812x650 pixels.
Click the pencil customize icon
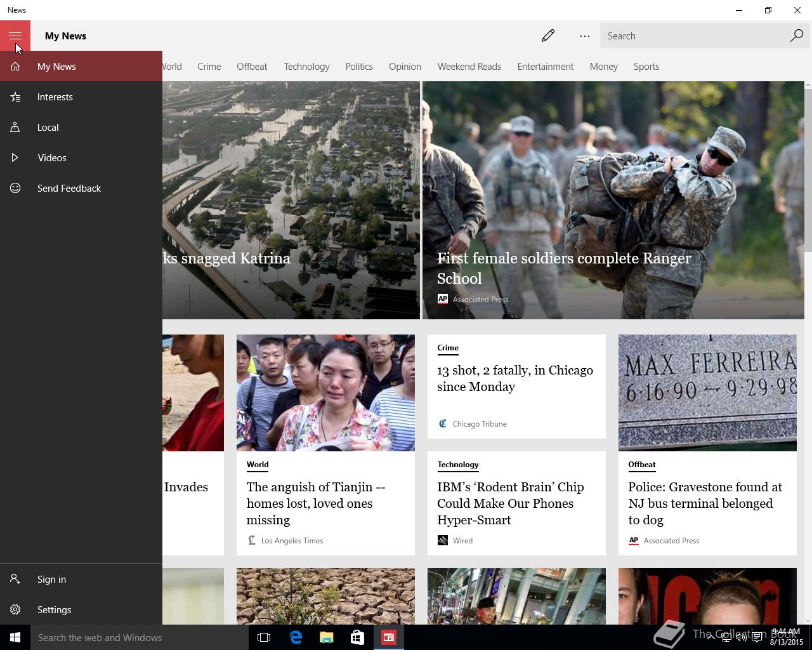point(548,36)
